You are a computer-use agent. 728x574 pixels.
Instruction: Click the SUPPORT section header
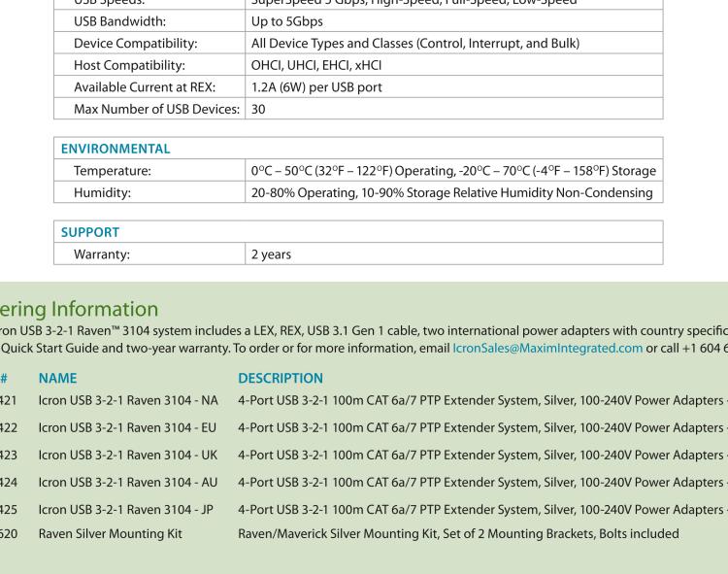pos(90,233)
